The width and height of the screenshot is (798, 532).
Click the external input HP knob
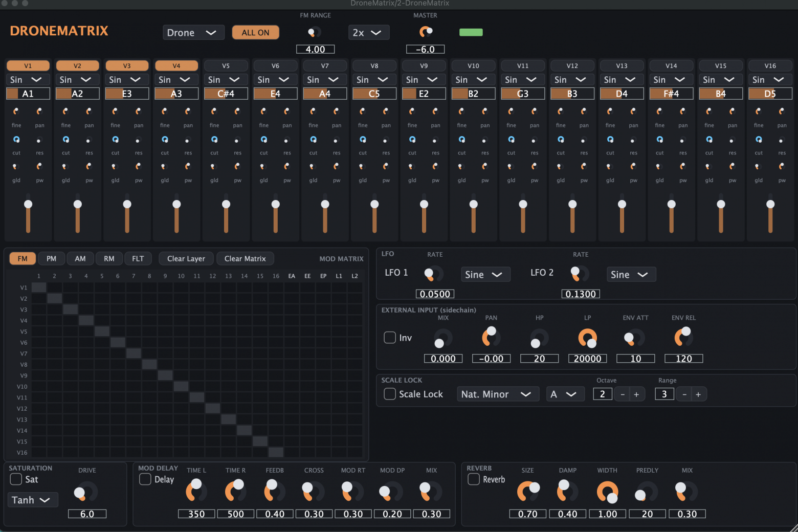click(x=539, y=338)
